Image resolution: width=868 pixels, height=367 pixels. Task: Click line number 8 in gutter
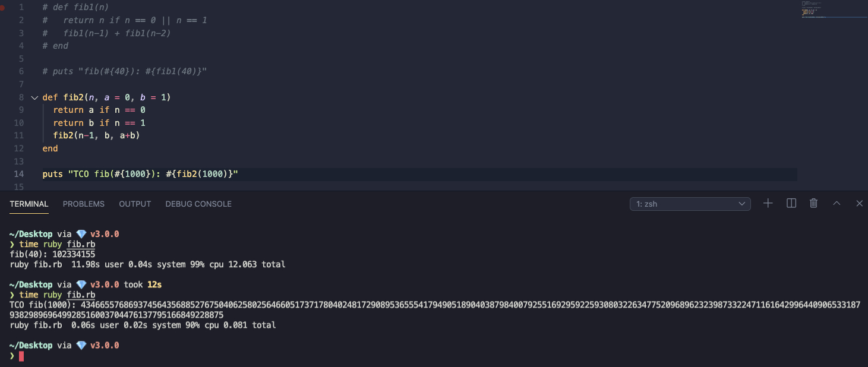[x=21, y=97]
